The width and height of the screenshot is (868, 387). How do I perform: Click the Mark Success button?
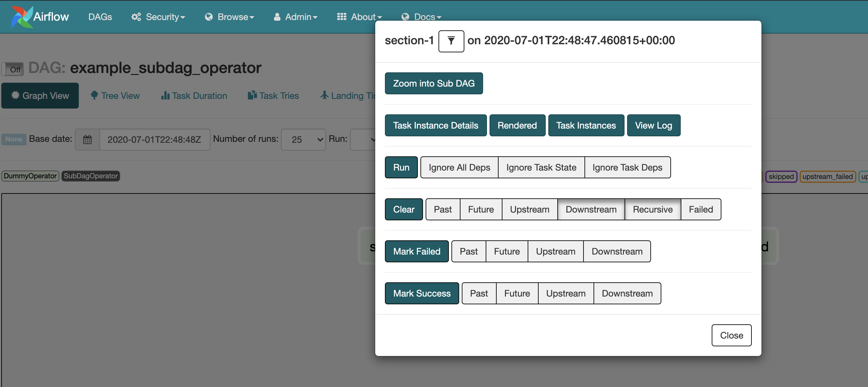421,293
